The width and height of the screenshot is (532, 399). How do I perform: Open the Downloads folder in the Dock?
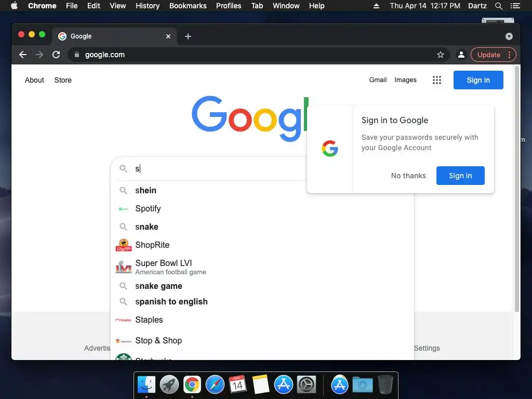click(x=362, y=385)
